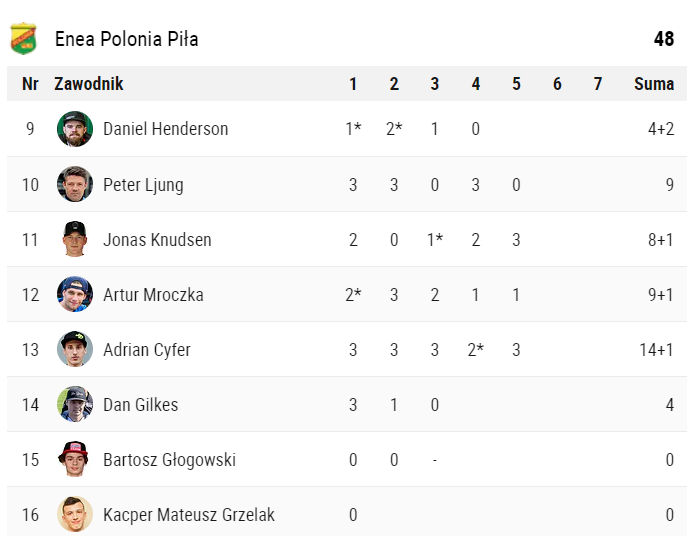
Task: Click the Nr column header
Action: click(x=30, y=84)
